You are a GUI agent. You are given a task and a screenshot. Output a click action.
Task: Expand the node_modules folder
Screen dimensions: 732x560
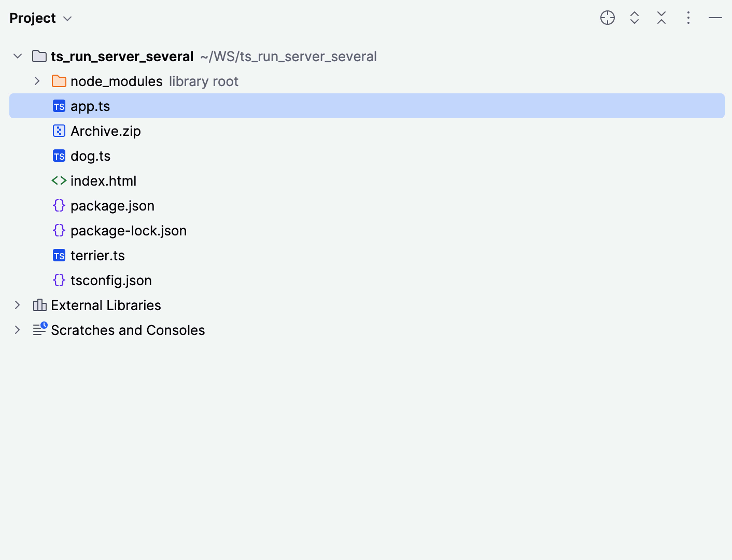tap(36, 81)
